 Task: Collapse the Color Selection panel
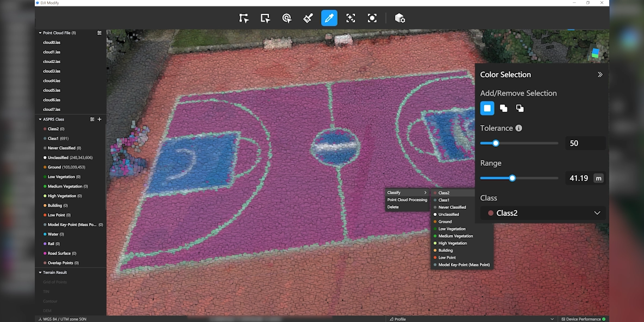[600, 75]
